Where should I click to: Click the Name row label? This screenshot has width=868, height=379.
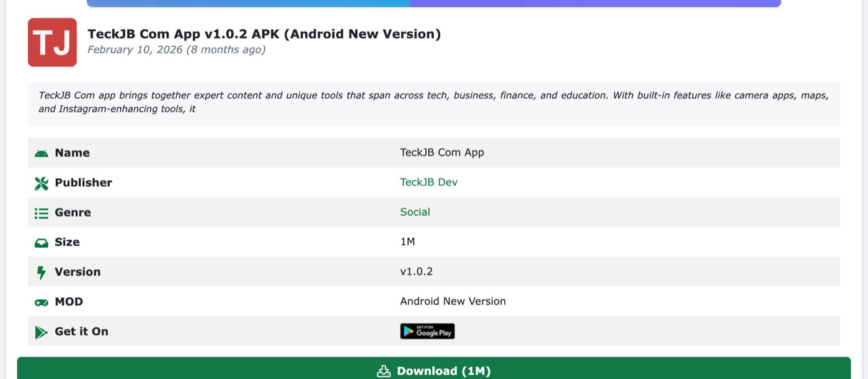72,153
